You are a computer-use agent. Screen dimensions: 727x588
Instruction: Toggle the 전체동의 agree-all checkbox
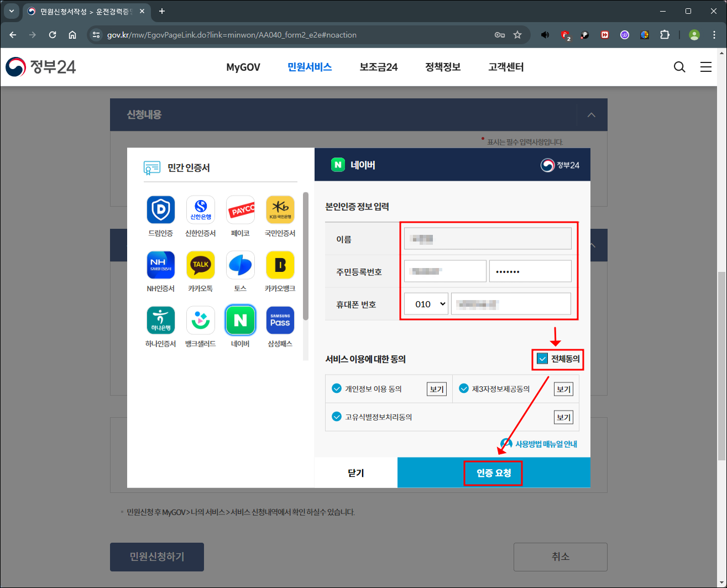(x=542, y=359)
